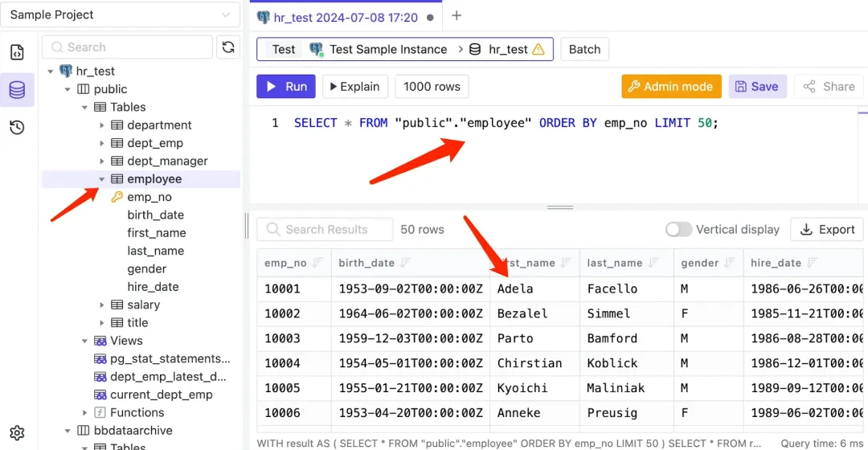
Task: Collapse the Tables folder under public
Action: click(x=84, y=108)
